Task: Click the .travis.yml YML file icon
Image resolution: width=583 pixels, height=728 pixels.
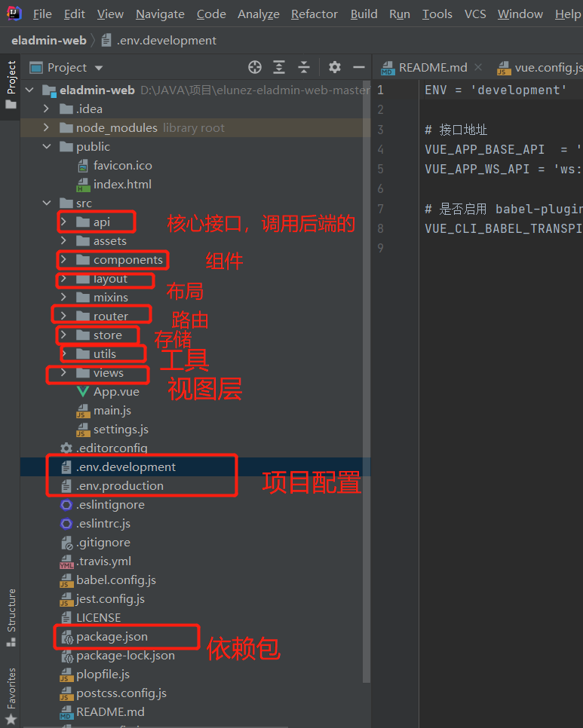Action: pos(66,561)
